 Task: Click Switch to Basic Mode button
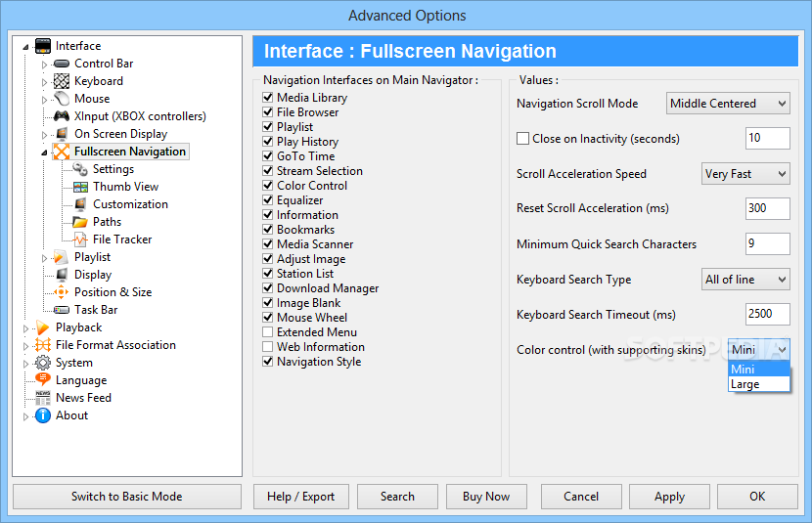coord(127,497)
